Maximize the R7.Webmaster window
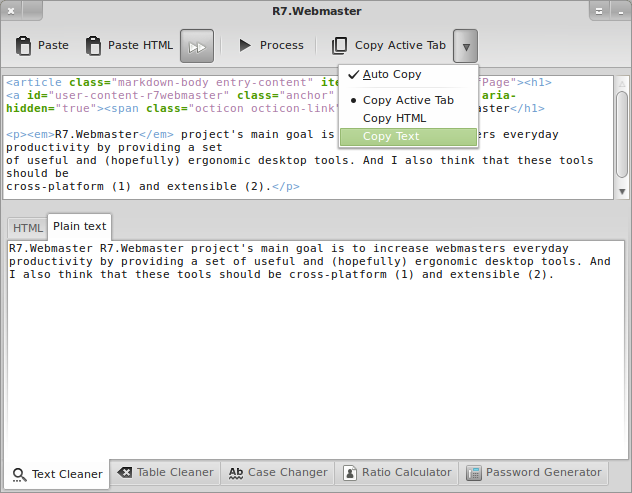The image size is (632, 493). point(599,11)
